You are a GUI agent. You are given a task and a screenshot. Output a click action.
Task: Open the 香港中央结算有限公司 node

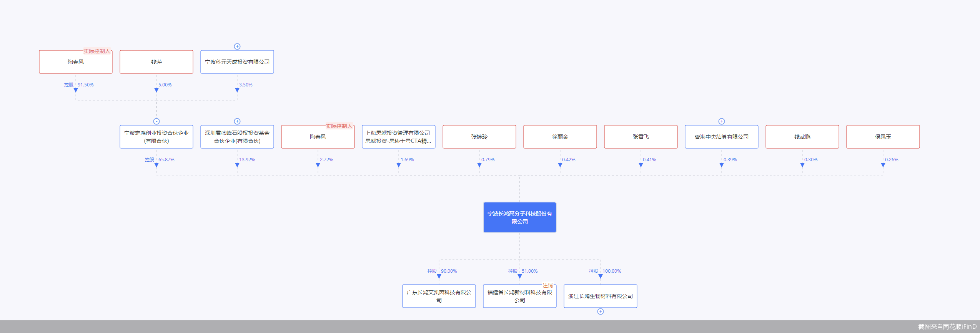coord(722,137)
